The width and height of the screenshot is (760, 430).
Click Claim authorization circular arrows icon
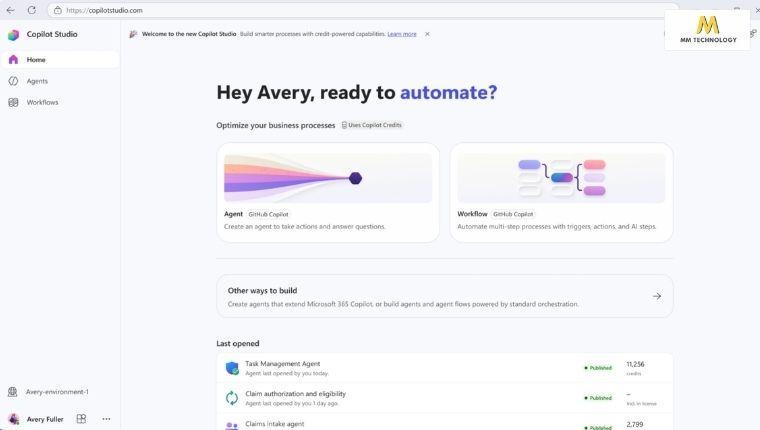232,398
